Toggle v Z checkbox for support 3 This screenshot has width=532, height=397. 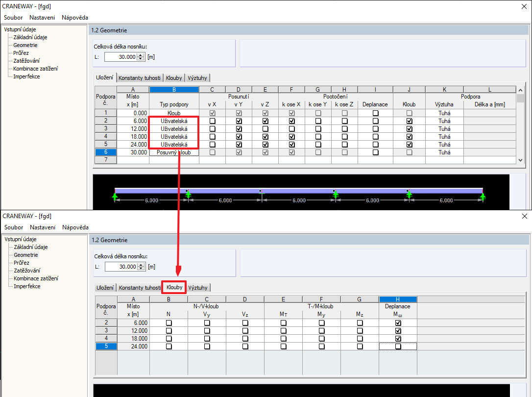tap(266, 128)
